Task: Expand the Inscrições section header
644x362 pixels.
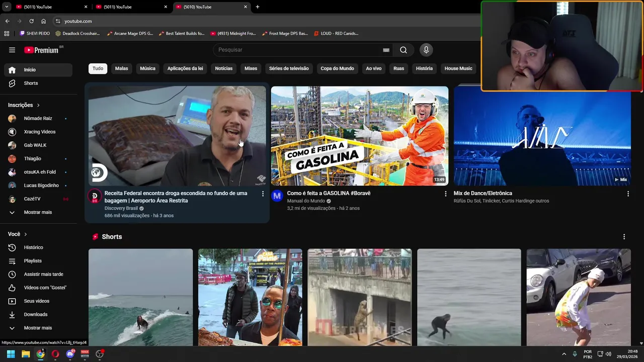Action: [24, 105]
